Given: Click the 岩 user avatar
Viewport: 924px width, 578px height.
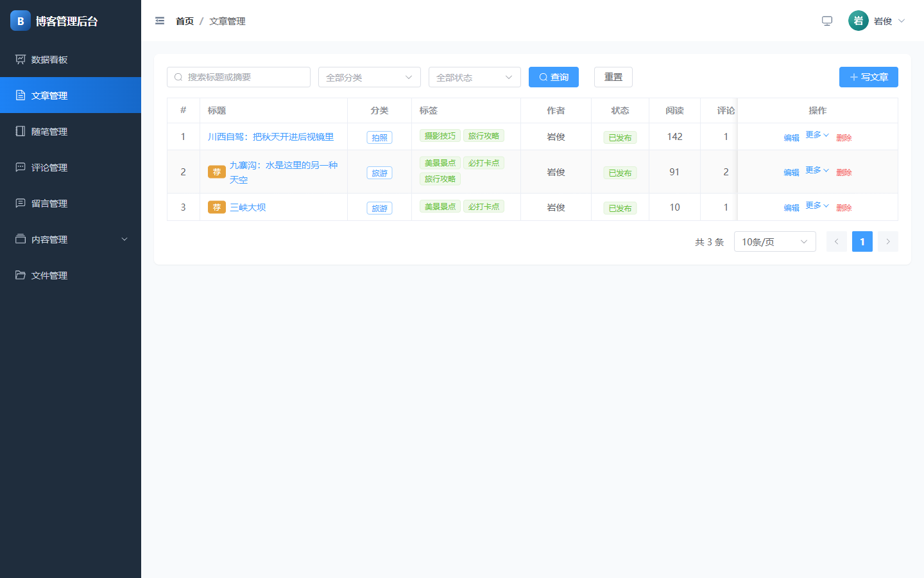Looking at the screenshot, I should pos(858,21).
